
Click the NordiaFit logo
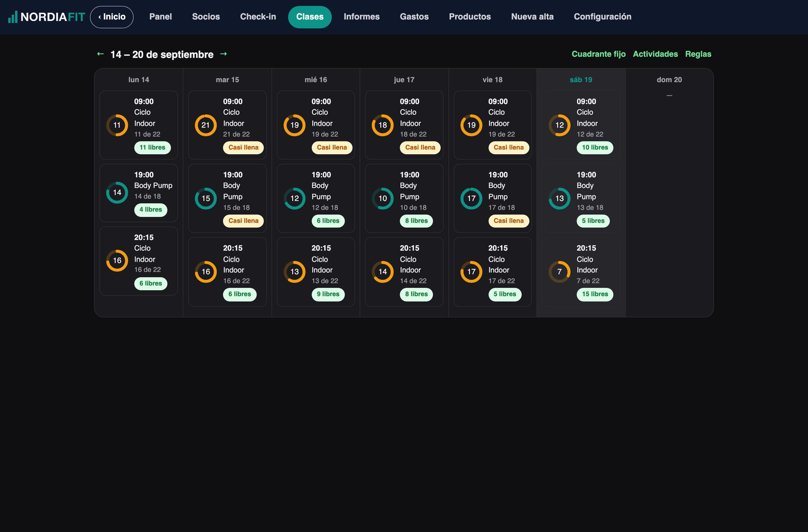tap(46, 17)
